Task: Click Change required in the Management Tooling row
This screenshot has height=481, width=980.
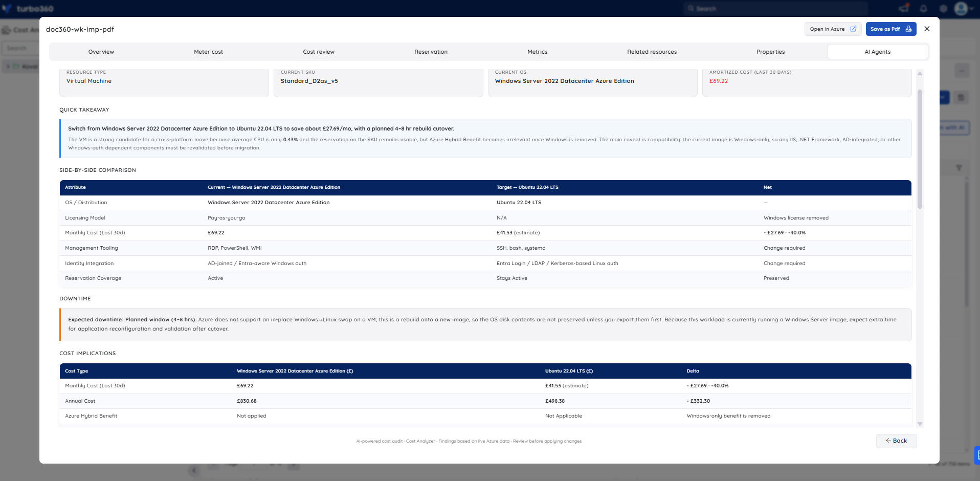Action: click(784, 248)
